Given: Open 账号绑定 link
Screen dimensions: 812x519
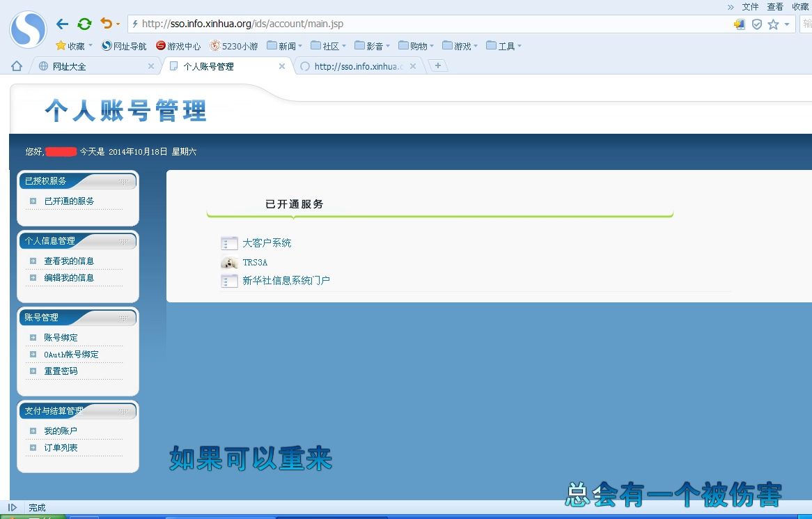Looking at the screenshot, I should point(61,338).
